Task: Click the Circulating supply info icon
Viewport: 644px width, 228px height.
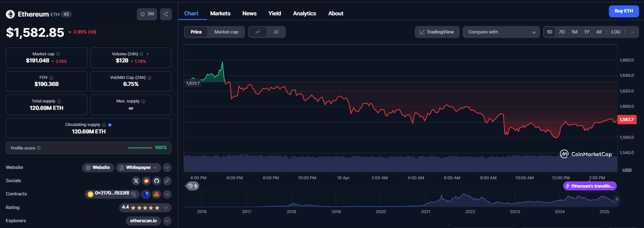Action: (x=104, y=125)
